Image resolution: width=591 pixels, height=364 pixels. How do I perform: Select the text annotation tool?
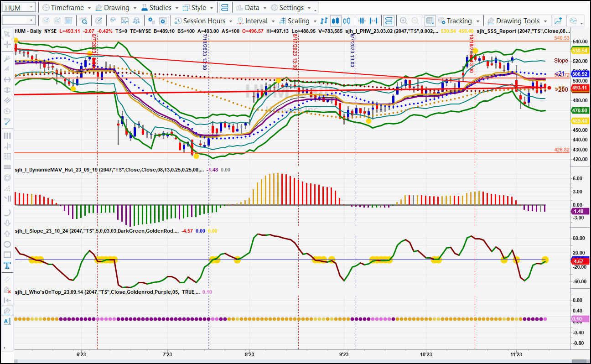(7, 265)
